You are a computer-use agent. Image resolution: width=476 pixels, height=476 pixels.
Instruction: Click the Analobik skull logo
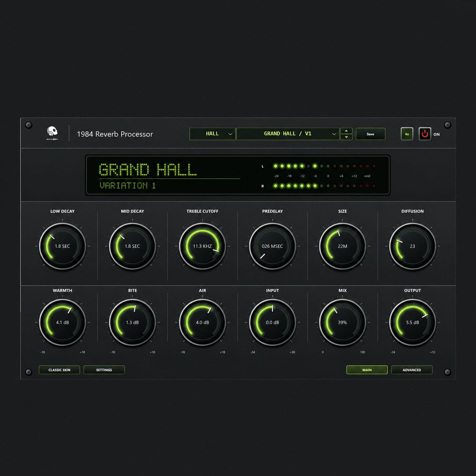pyautogui.click(x=52, y=133)
